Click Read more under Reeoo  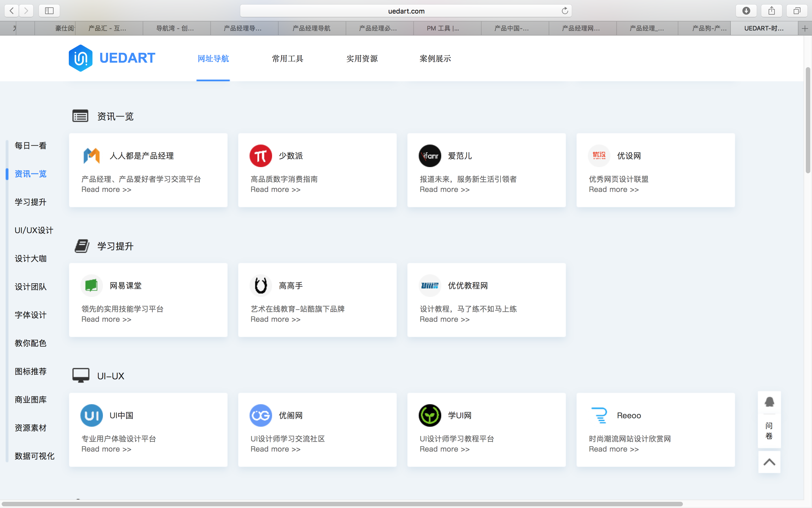point(614,449)
